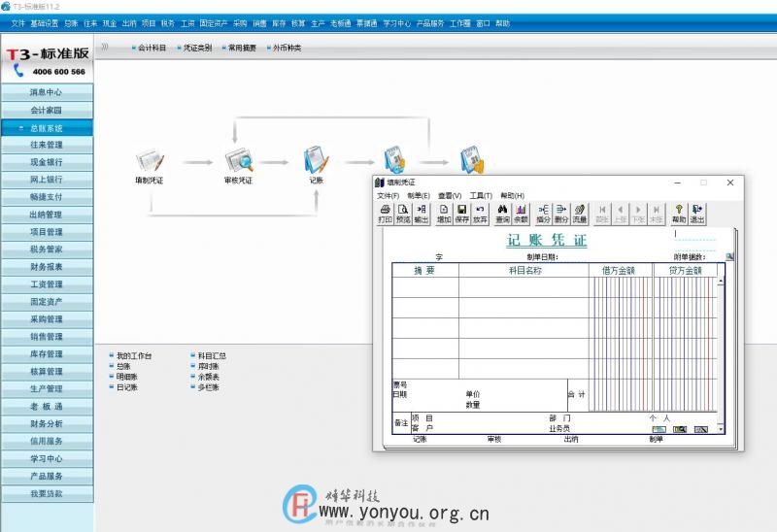Click the 预览 (Preview) toolbar icon
The width and height of the screenshot is (777, 532).
(403, 214)
